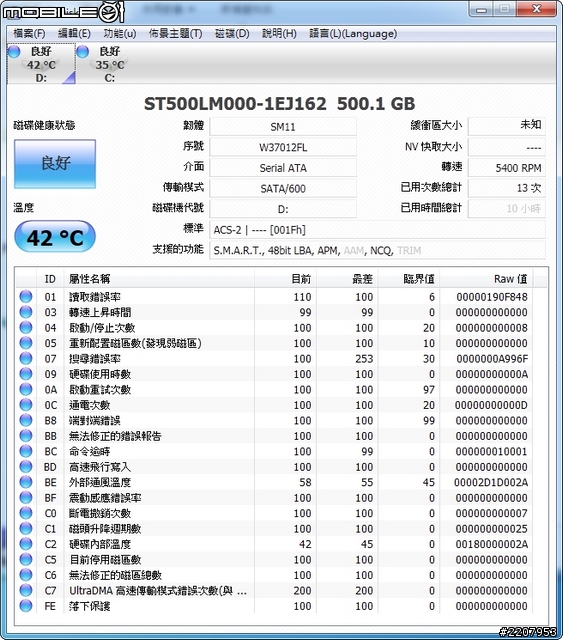This screenshot has height=640, width=563.
Task: Click the status orb for ID 09 硬碟使用時數
Action: [x=26, y=374]
